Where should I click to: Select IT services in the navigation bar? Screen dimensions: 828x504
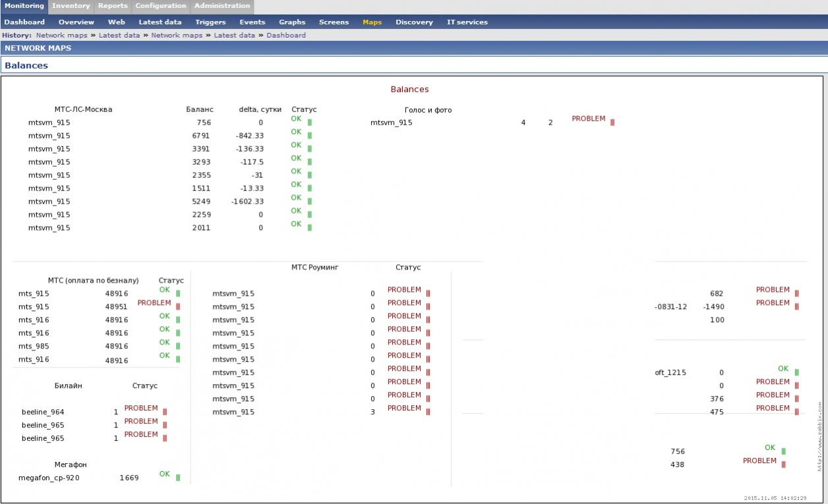[467, 22]
